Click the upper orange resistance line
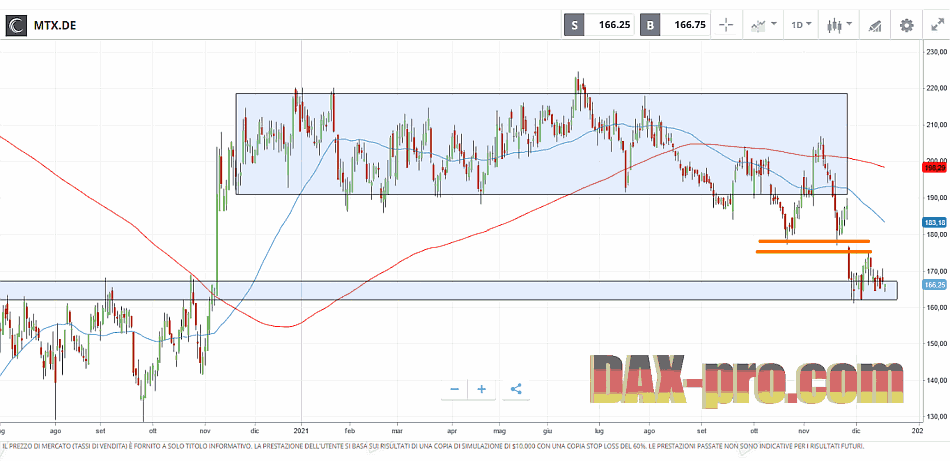This screenshot has width=950, height=461. pos(814,241)
